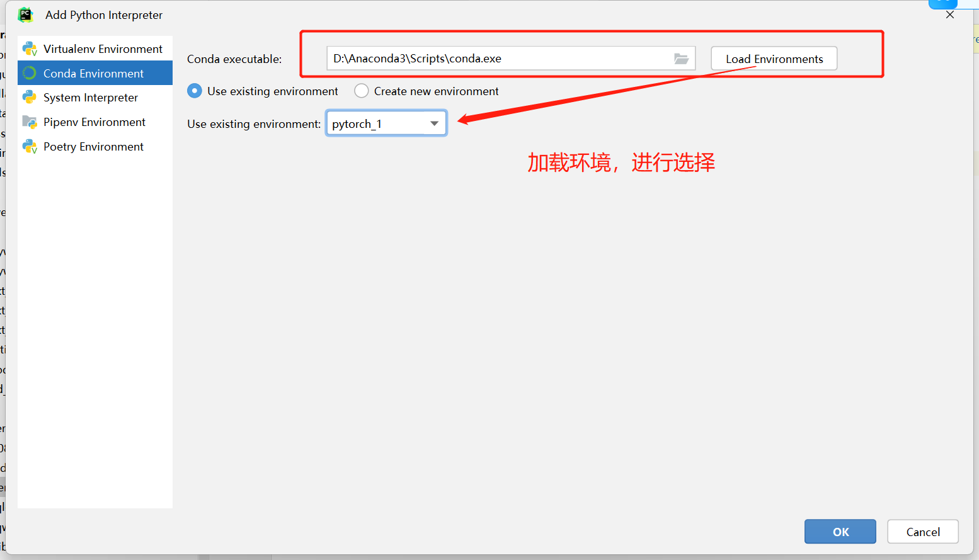
Task: Select Use existing environment radio button
Action: 195,91
